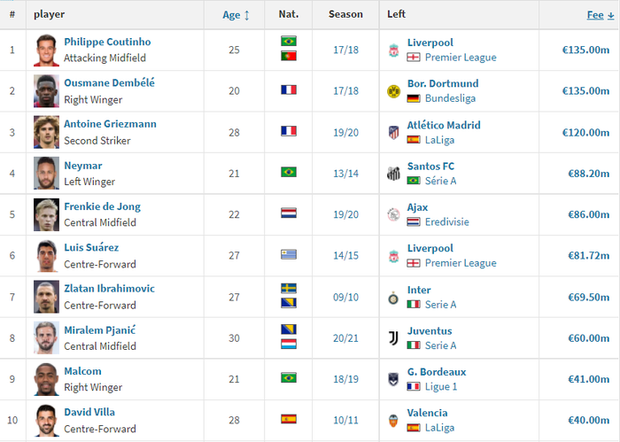Click the €120.00m fee for Griezmann
The height and width of the screenshot is (442, 620).
coord(580,132)
